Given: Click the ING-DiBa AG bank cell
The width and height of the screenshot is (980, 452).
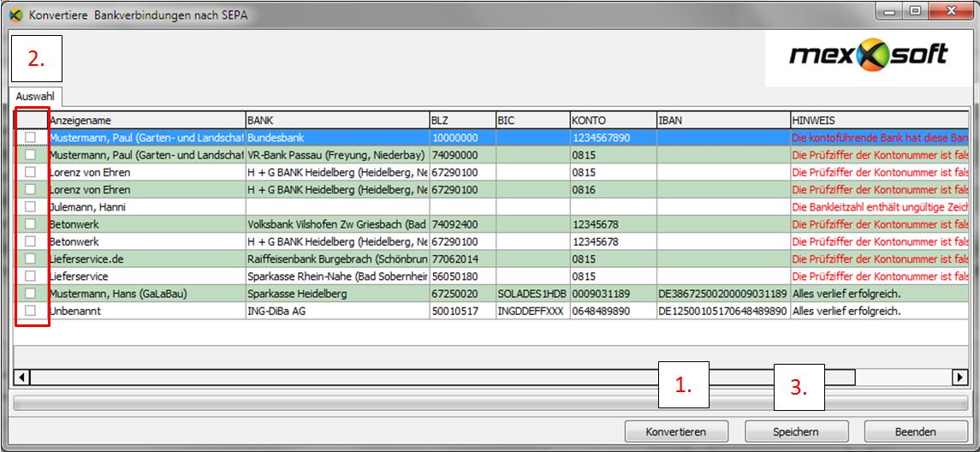Looking at the screenshot, I should click(337, 311).
